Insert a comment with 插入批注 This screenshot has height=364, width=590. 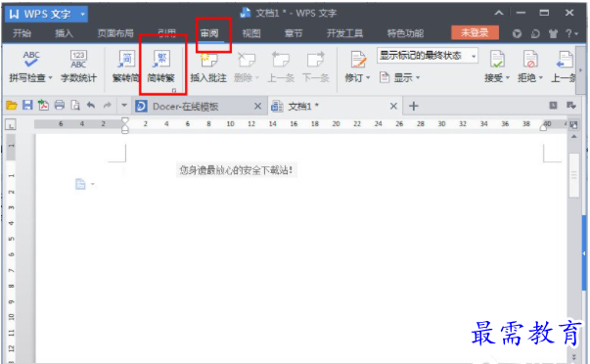point(208,67)
